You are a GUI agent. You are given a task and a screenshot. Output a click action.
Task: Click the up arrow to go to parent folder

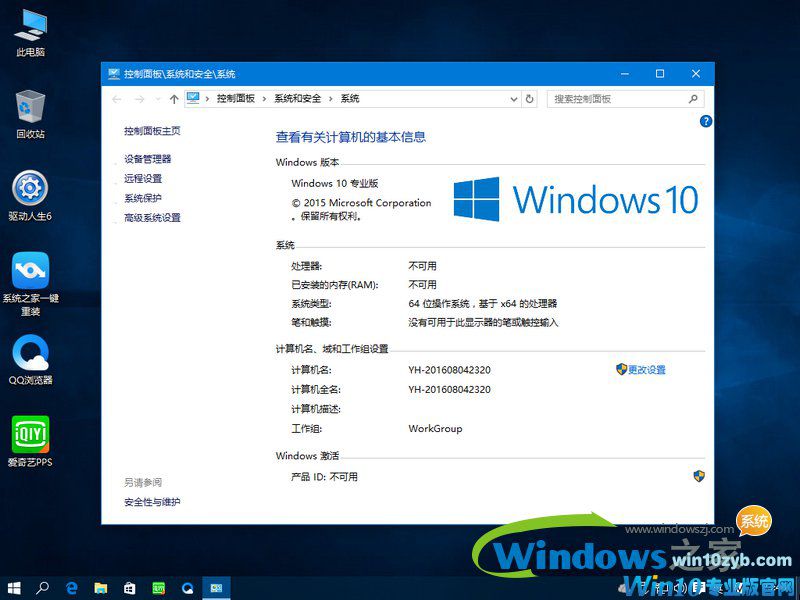[x=175, y=99]
